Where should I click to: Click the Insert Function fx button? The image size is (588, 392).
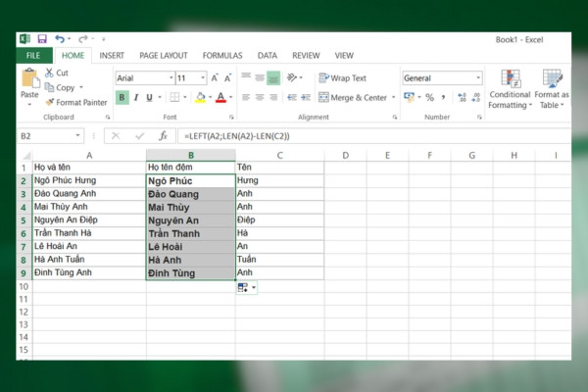pos(163,136)
